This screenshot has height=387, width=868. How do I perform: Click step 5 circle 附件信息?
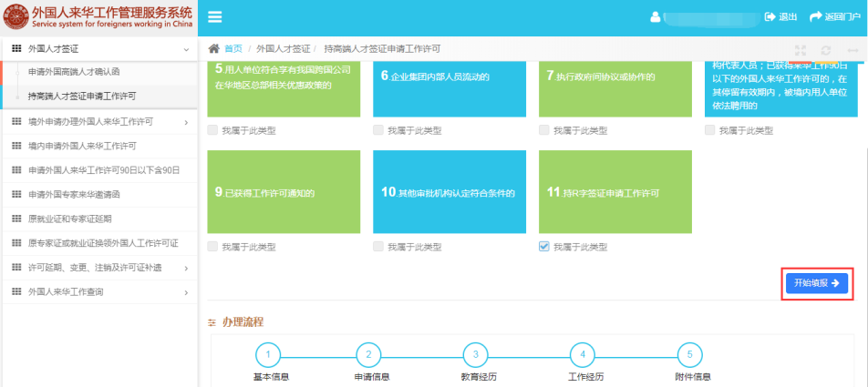tap(689, 355)
